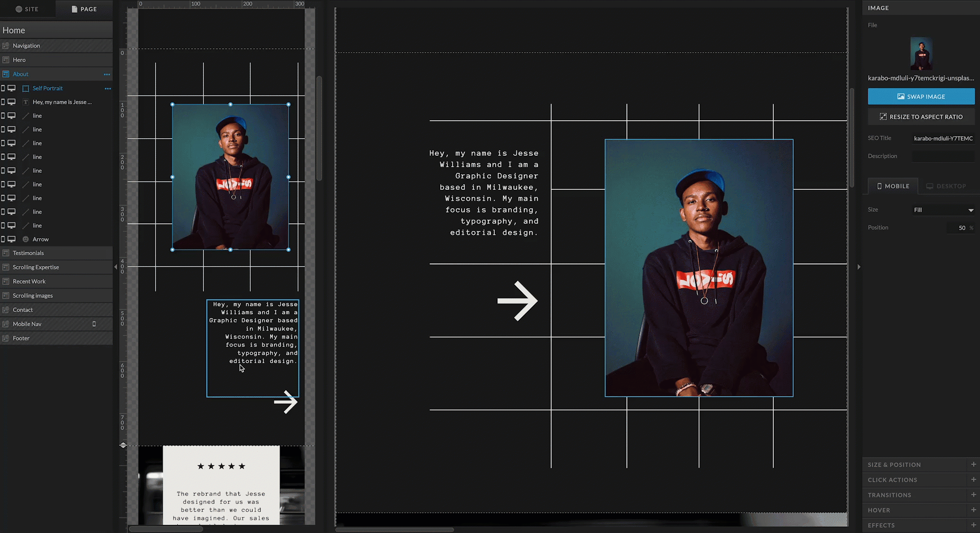Click the text layer T icon
Image resolution: width=980 pixels, height=533 pixels.
pos(26,102)
